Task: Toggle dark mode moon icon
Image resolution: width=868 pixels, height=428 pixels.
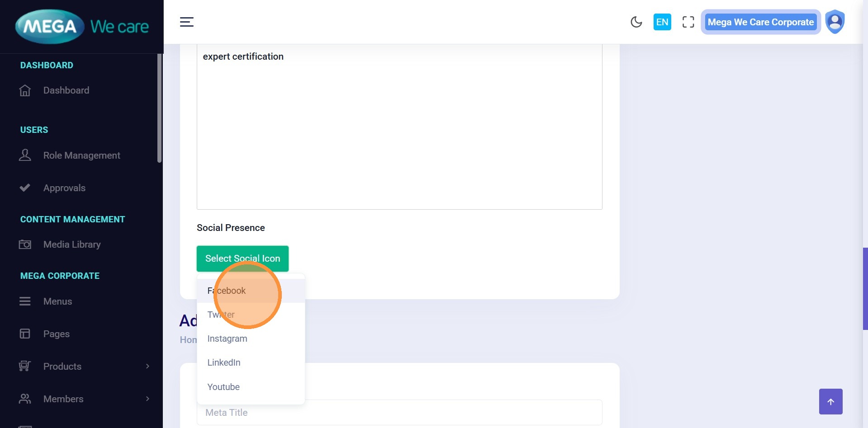Action: (x=636, y=22)
